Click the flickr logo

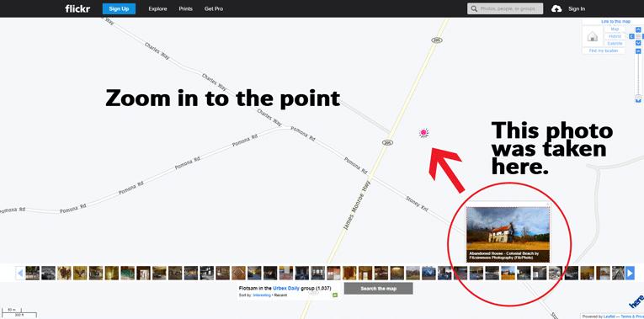pyautogui.click(x=77, y=8)
